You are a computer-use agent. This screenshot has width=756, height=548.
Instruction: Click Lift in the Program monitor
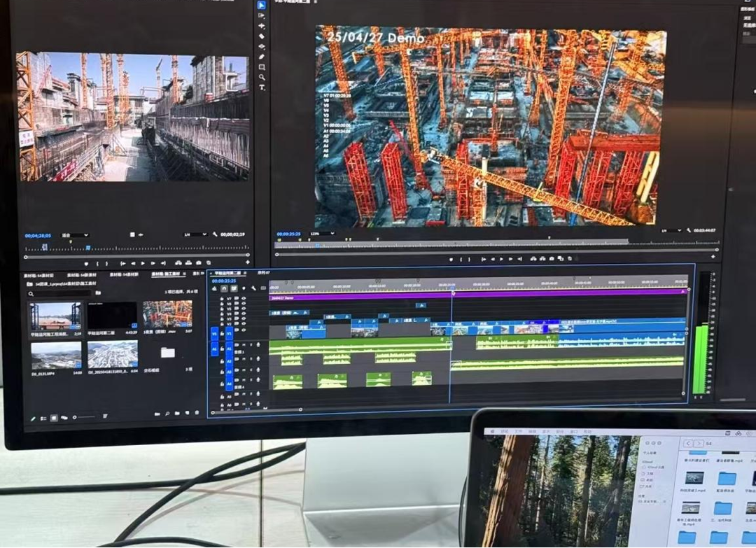[x=533, y=259]
